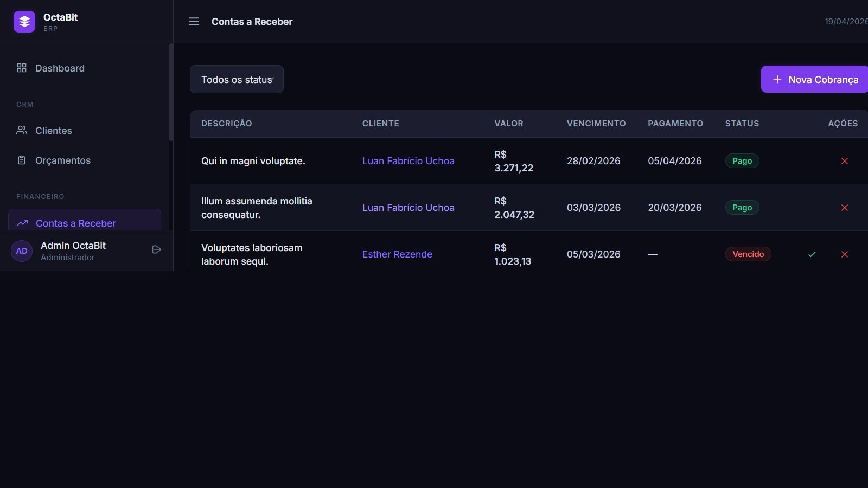868x488 pixels.
Task: Click the AD user avatar
Action: (22, 251)
